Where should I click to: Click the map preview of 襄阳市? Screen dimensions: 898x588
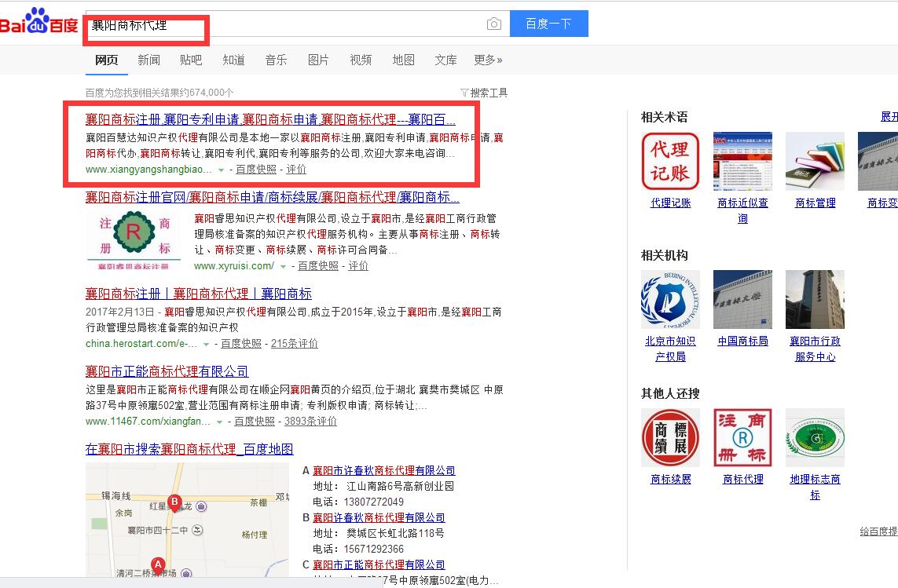187,520
